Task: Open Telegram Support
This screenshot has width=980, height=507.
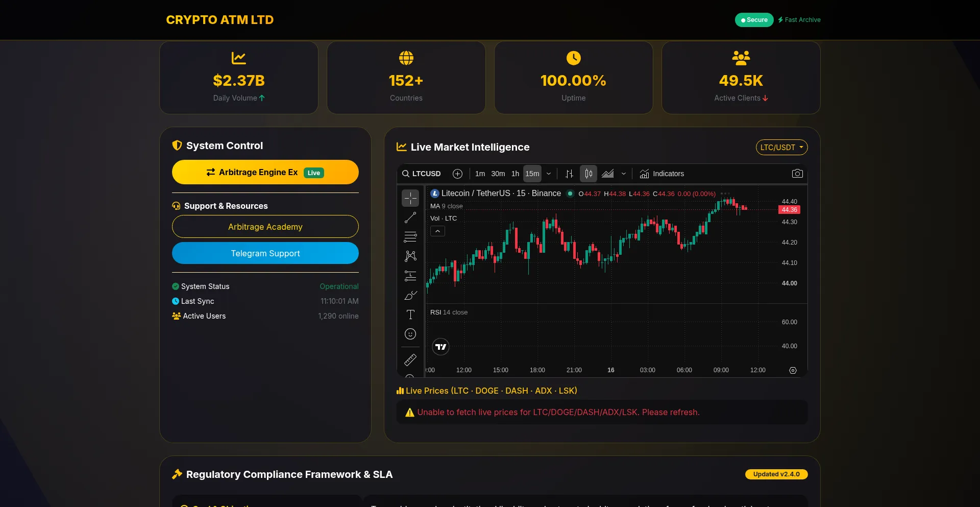Action: pos(265,253)
